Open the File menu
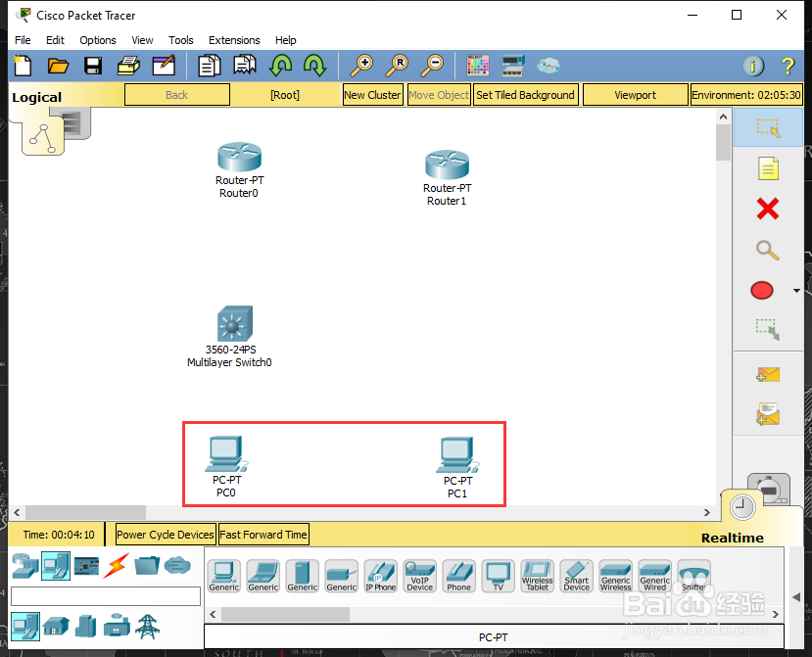Image resolution: width=812 pixels, height=657 pixels. click(23, 40)
